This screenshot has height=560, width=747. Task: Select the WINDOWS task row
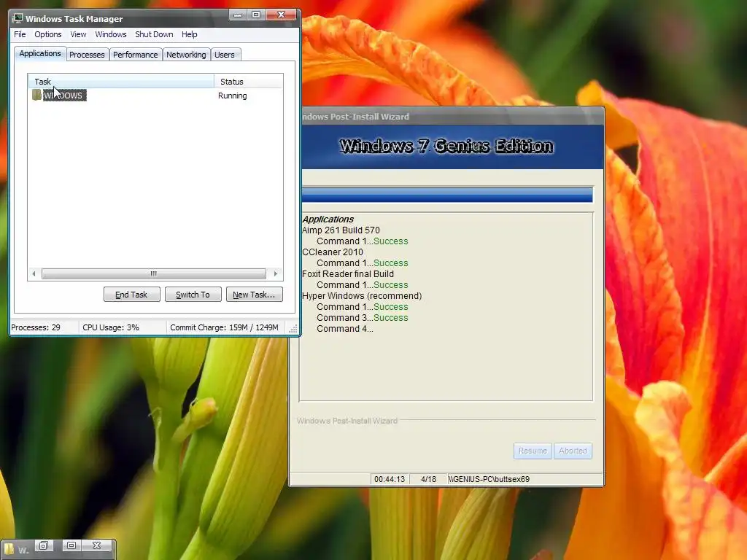pos(155,96)
